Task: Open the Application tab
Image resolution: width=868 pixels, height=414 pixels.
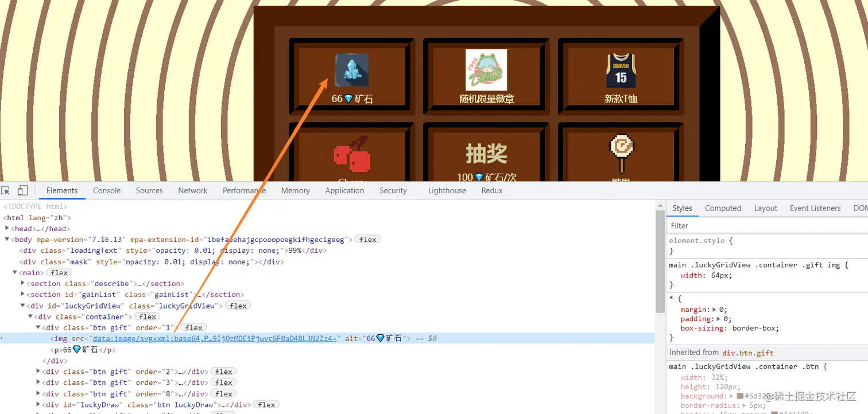Action: point(344,190)
